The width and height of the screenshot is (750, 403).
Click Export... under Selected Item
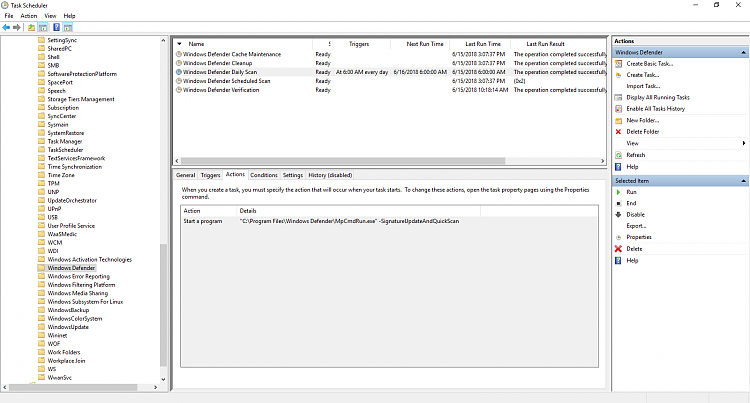click(x=636, y=226)
